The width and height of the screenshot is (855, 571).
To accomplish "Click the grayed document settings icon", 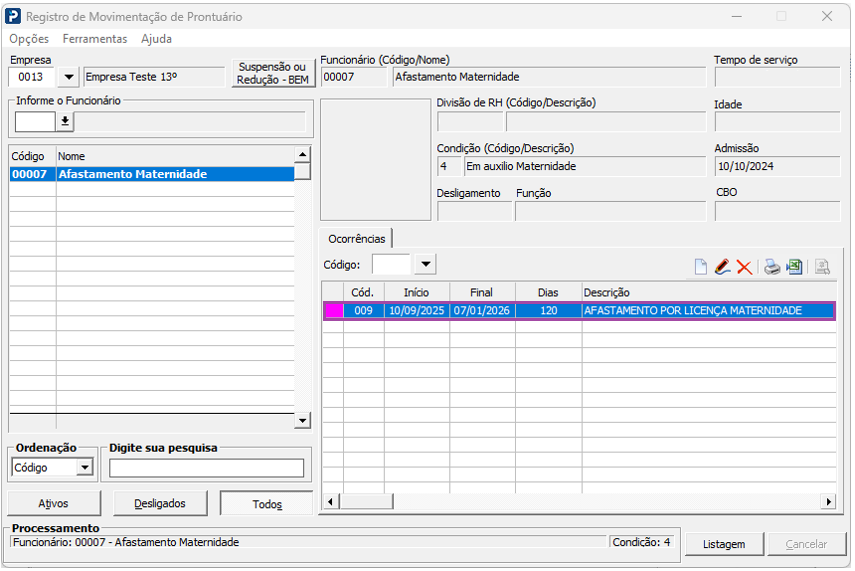I will coord(822,267).
